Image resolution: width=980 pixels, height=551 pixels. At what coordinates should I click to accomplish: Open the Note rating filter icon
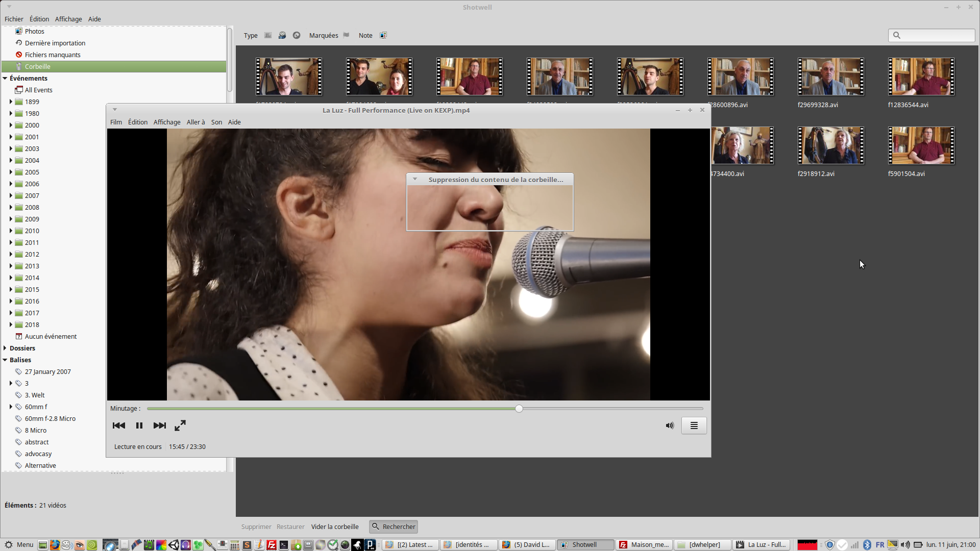[x=383, y=35]
